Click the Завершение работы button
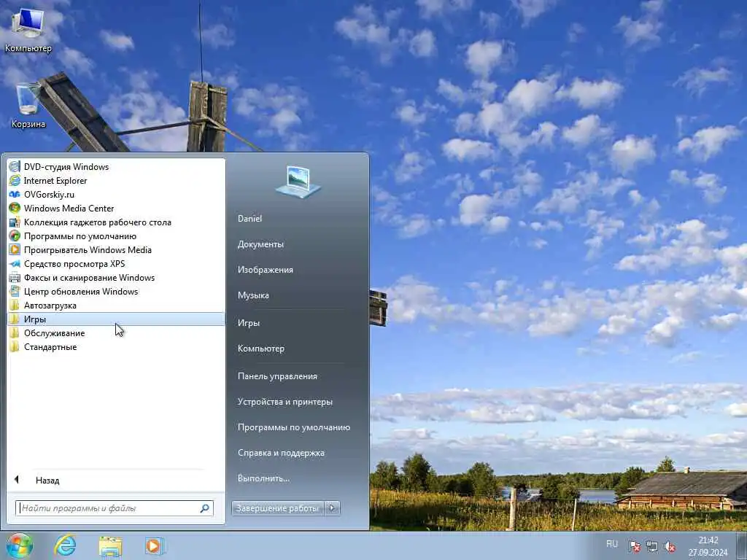 point(278,508)
